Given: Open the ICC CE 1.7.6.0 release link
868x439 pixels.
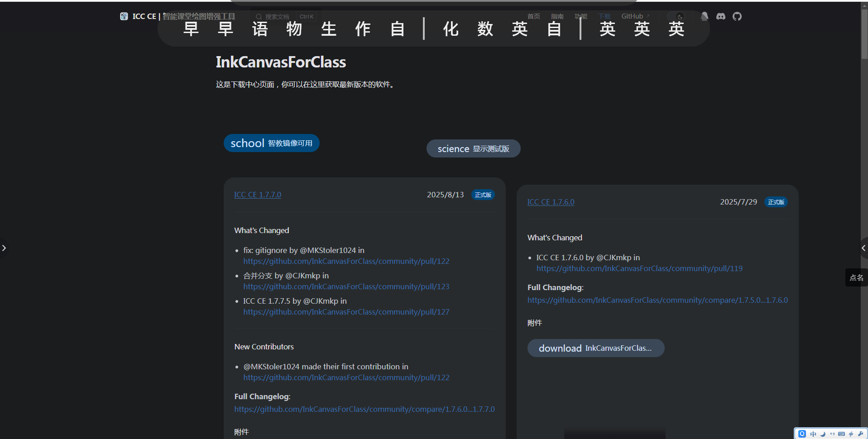Looking at the screenshot, I should coord(551,202).
